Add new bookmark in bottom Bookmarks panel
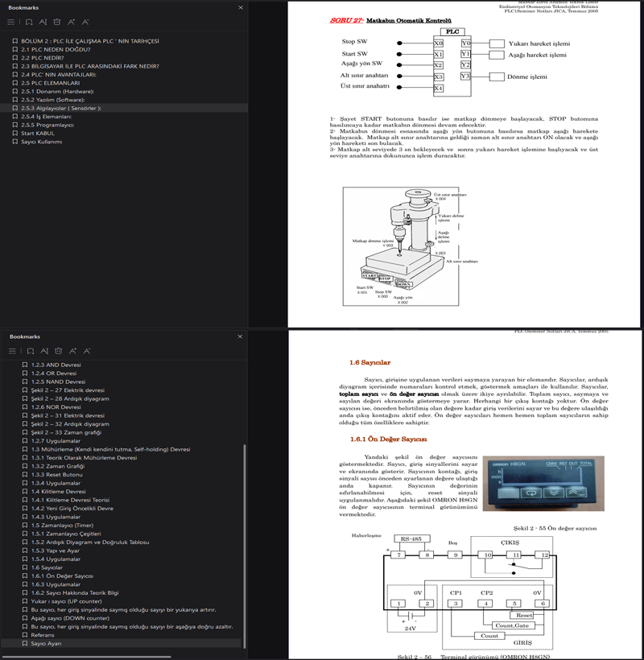Screen dimensions: 644x660 tap(30, 351)
